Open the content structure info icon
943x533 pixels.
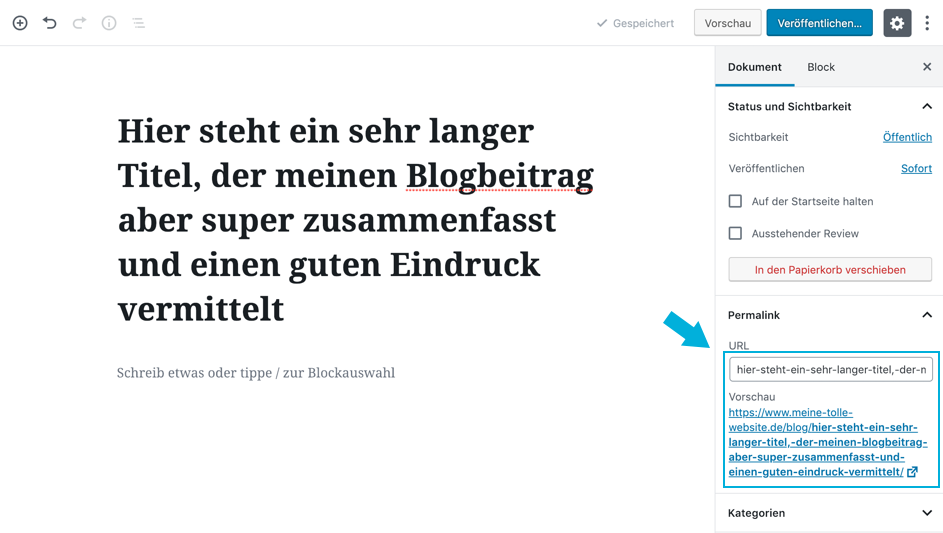tap(109, 23)
